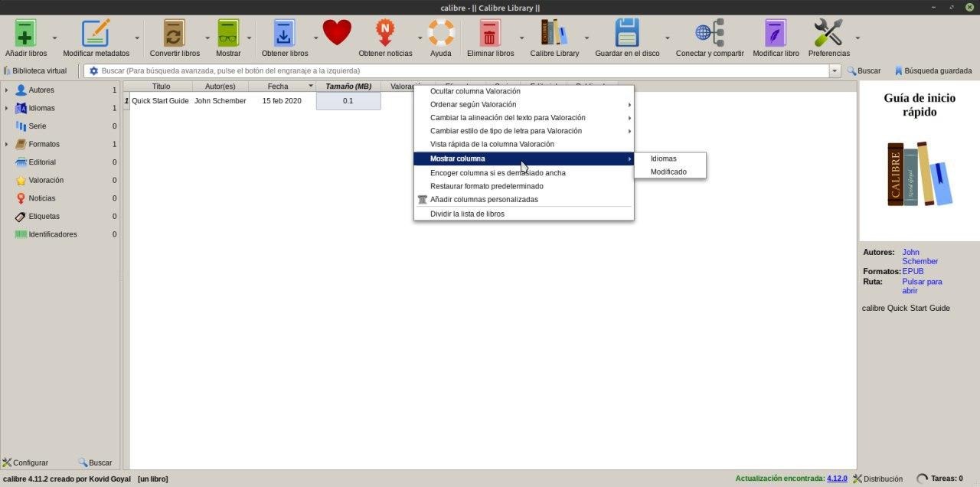Viewport: 980px width, 487px height.
Task: Expand Obtener noticias dropdown arrow
Action: pos(420,38)
